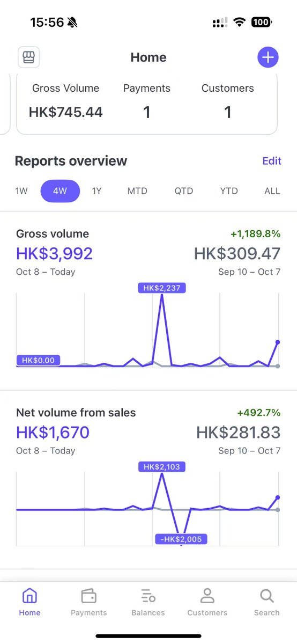The width and height of the screenshot is (297, 644).
Task: Tap the Net volume from sales title
Action: coord(76,413)
